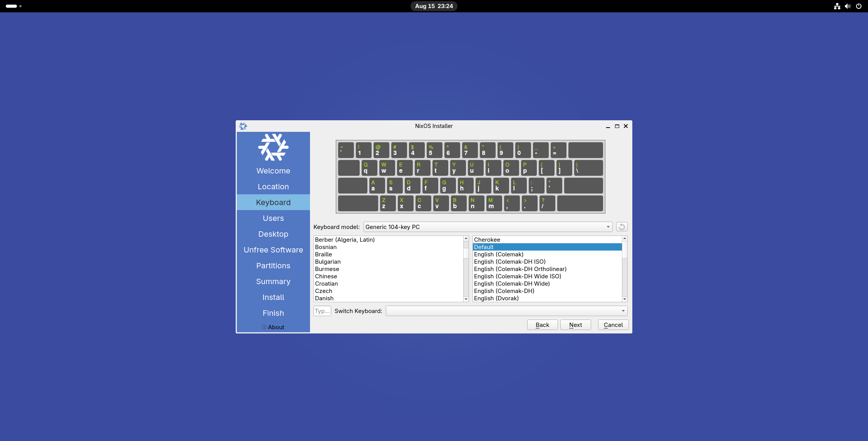This screenshot has height=441, width=868.
Task: Select Danish in language list
Action: click(388, 298)
